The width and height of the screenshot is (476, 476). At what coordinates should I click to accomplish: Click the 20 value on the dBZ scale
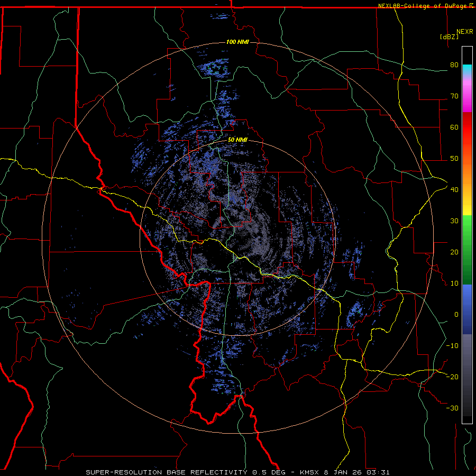pyautogui.click(x=454, y=252)
